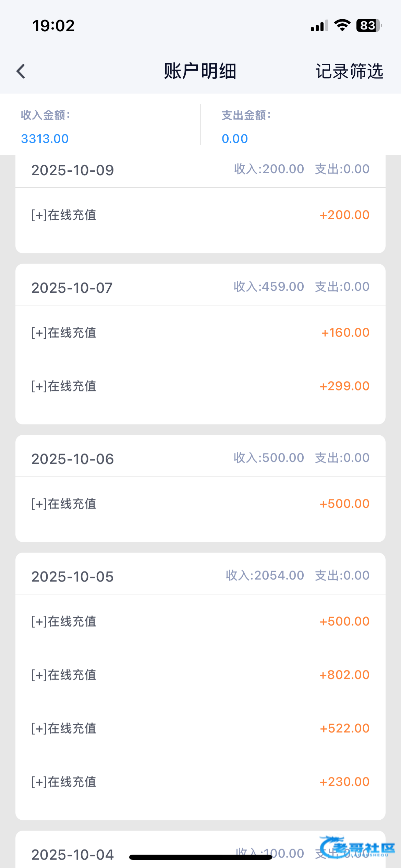Viewport: 401px width, 868px height.
Task: Tap the 2025-10-09 date header
Action: [73, 170]
